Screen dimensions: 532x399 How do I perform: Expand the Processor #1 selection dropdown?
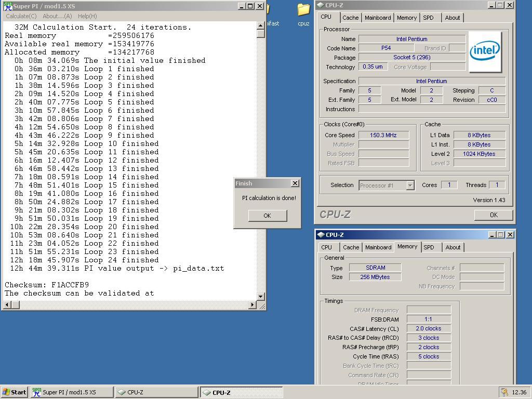click(x=410, y=185)
